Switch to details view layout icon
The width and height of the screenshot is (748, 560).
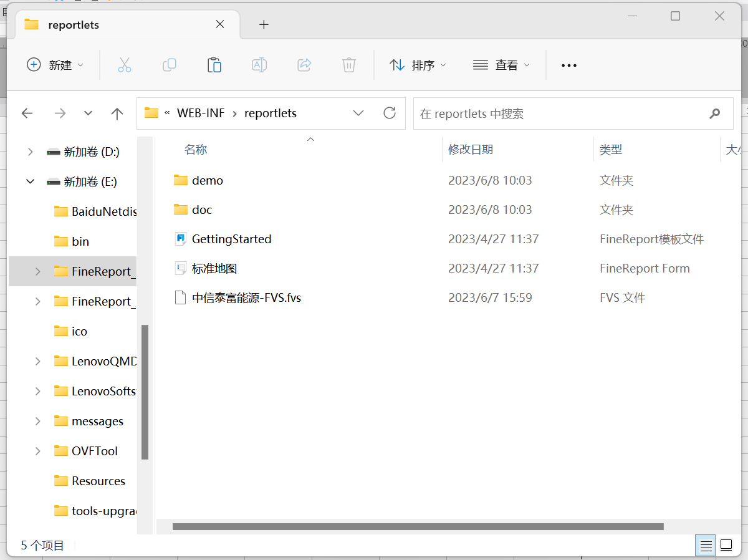coord(706,546)
